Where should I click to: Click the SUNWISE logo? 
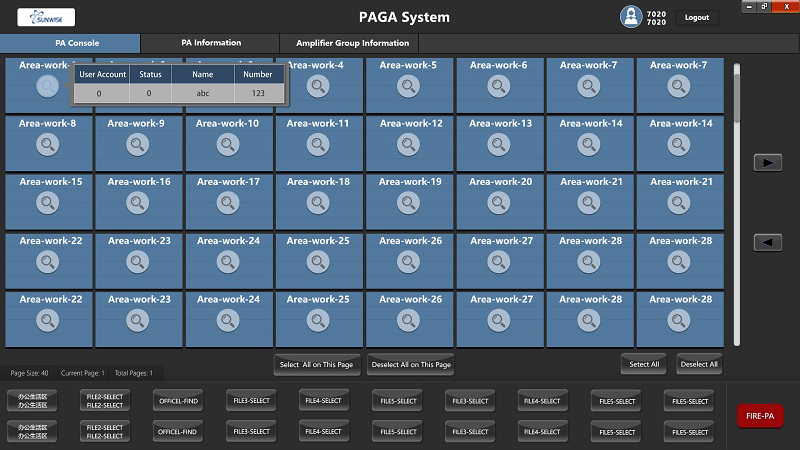tap(46, 17)
